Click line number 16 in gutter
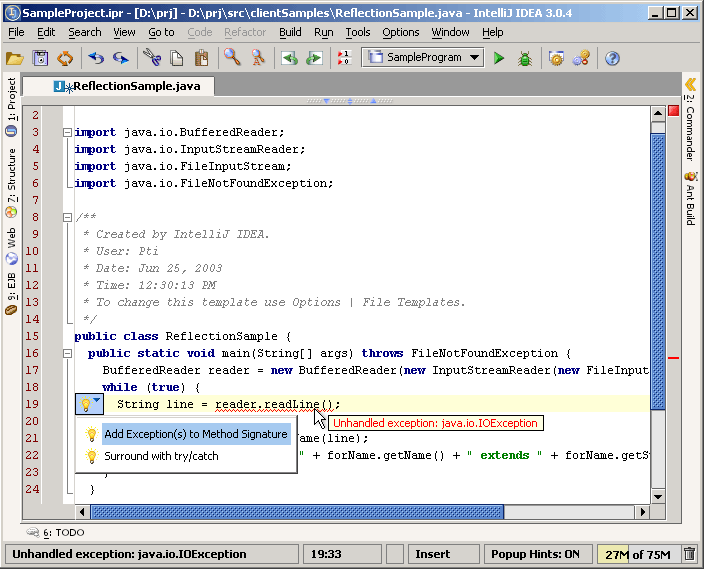Screen dimensions: 704x569 (32, 353)
